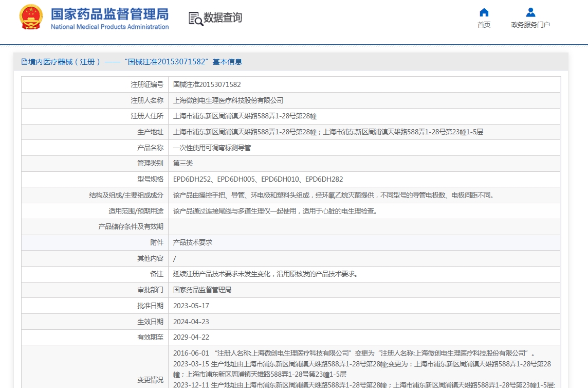
Task: Click the large 国家药品监督管理局 site title
Action: coord(110,14)
